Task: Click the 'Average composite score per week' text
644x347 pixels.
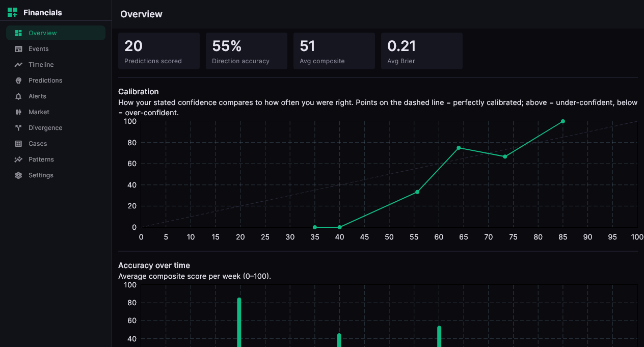Action: 195,276
